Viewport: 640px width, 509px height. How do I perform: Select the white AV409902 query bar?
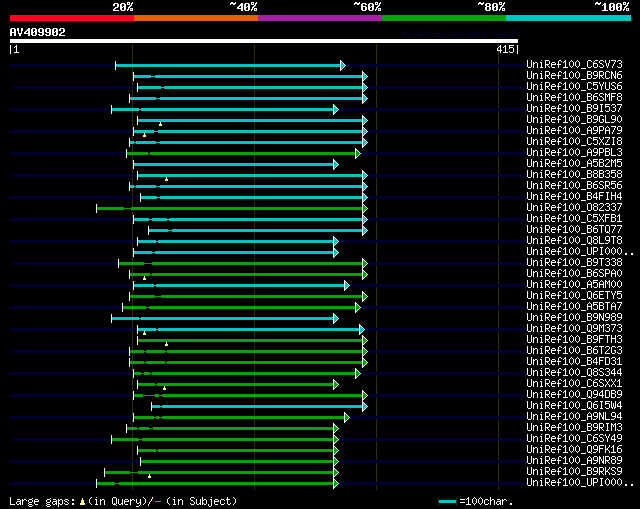264,41
